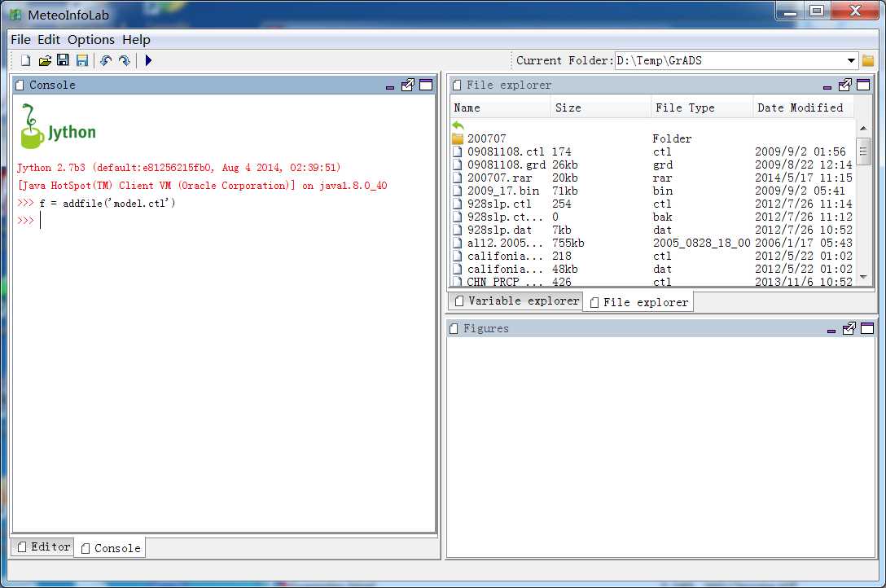
Task: Maximize the File explorer panel
Action: pos(863,86)
